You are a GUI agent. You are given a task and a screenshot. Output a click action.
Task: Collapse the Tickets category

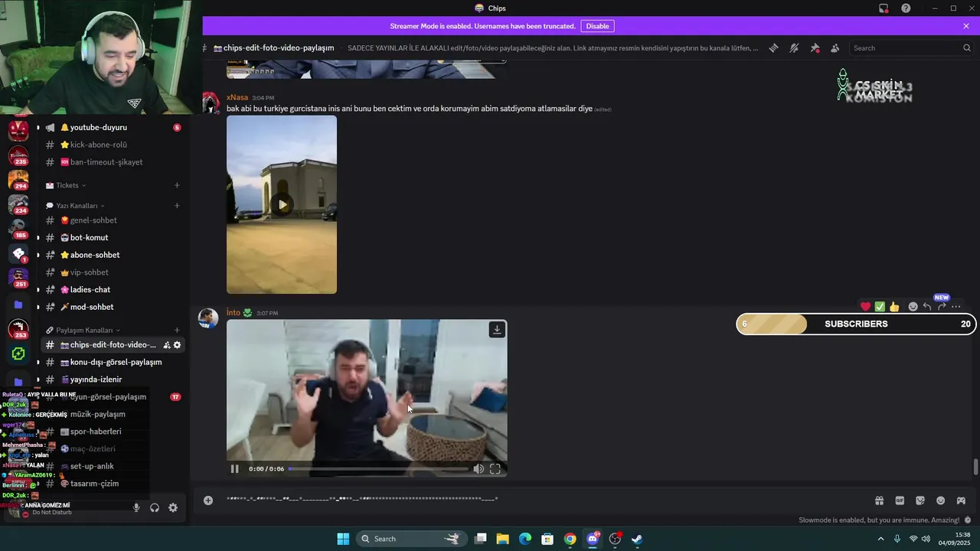(x=66, y=185)
